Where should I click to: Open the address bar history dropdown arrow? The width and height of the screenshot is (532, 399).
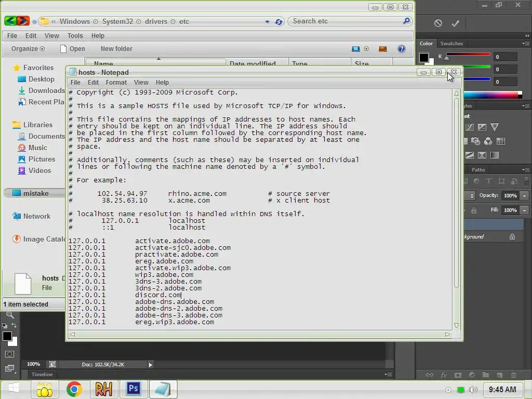268,22
